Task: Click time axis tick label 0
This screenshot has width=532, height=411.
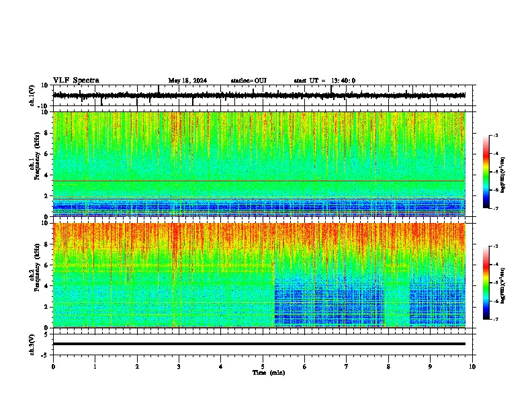Action: pyautogui.click(x=53, y=367)
